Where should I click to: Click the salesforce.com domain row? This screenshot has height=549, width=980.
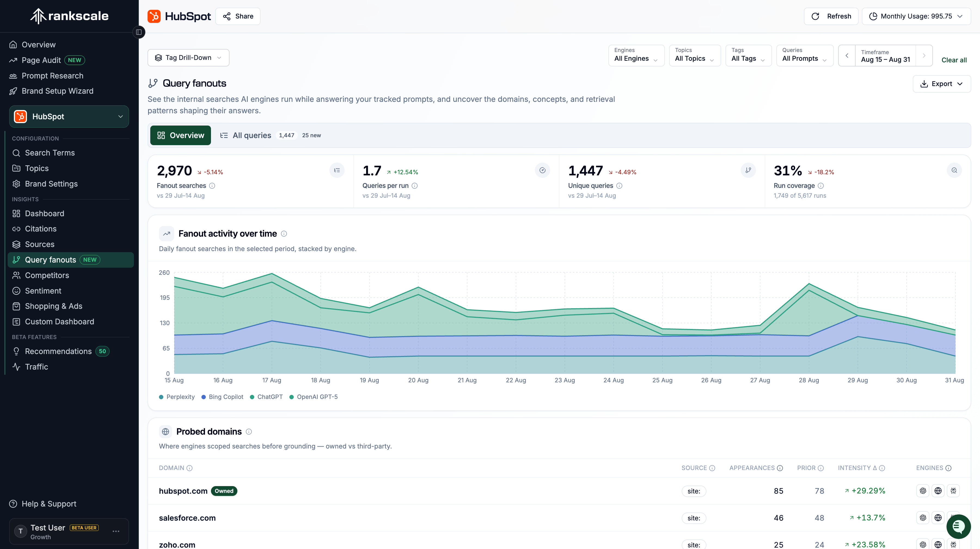[x=559, y=518]
